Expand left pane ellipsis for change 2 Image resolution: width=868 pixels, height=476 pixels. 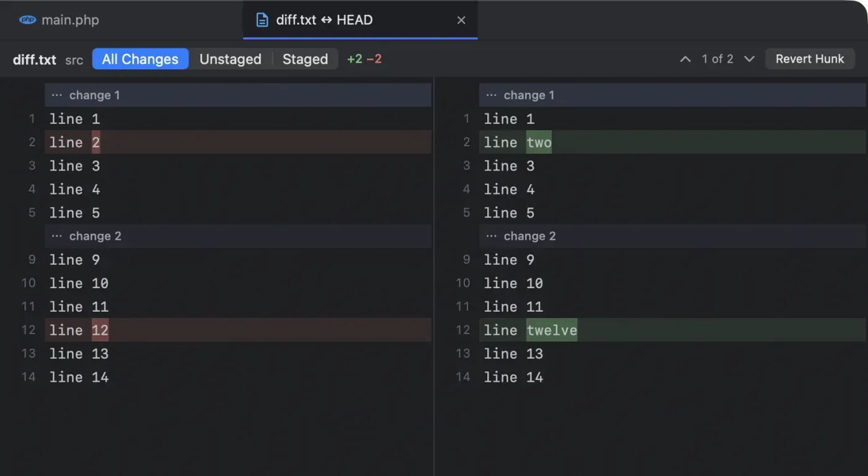(x=57, y=237)
